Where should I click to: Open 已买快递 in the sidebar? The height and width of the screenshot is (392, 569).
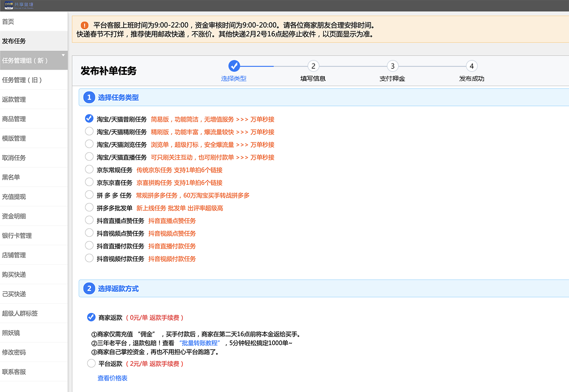click(x=34, y=294)
